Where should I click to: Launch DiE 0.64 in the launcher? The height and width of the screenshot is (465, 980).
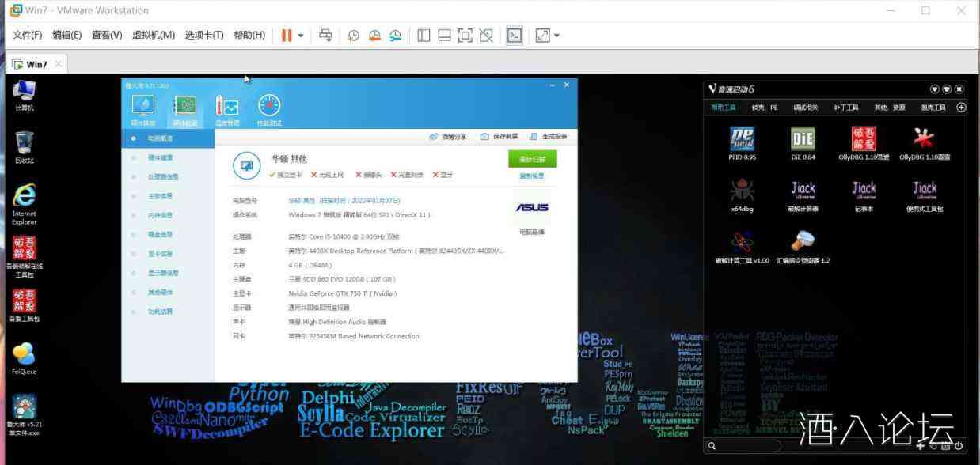pyautogui.click(x=803, y=143)
